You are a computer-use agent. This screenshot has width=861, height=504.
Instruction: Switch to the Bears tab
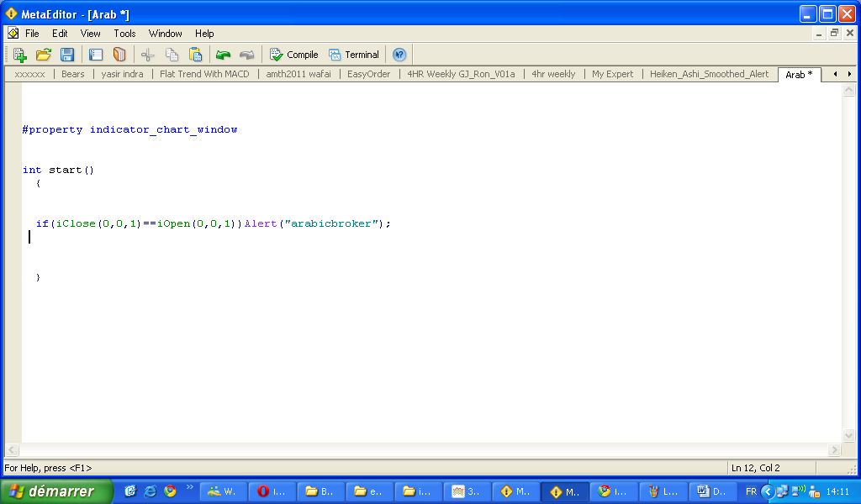tap(73, 74)
